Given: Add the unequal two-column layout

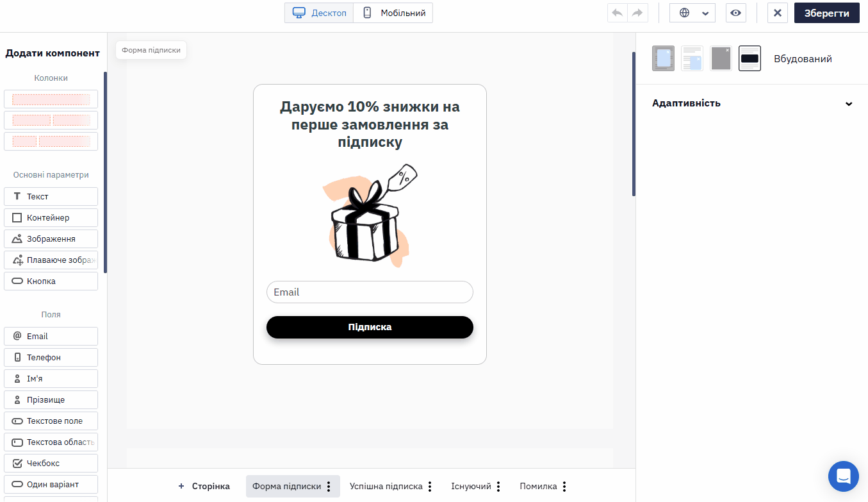Looking at the screenshot, I should tap(51, 142).
